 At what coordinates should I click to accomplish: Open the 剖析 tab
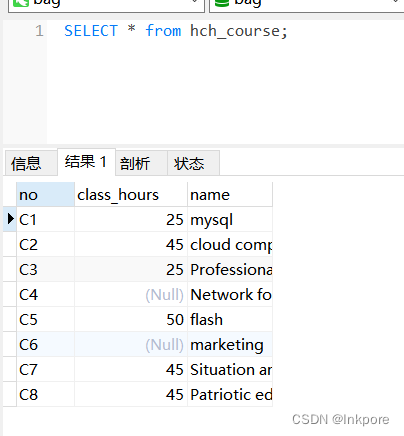141,163
